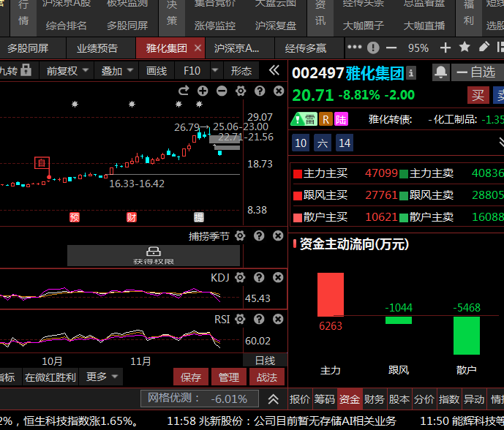Open the dropdown arrow next to F10
Viewport: 504px width, 430px height.
pos(215,70)
